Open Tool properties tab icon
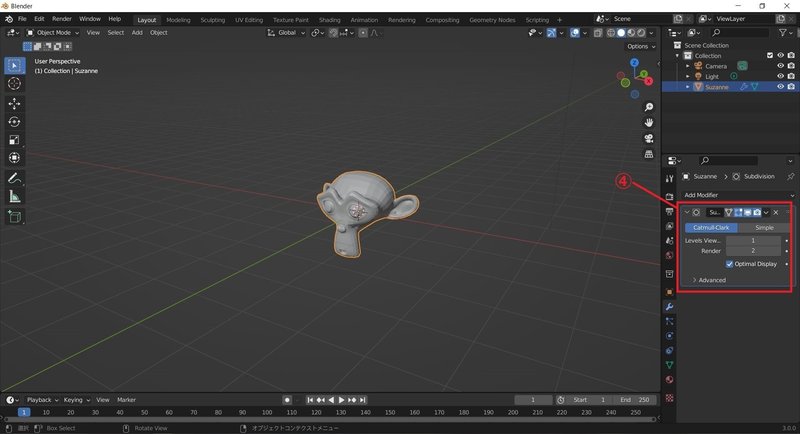This screenshot has width=800, height=434. 669,178
